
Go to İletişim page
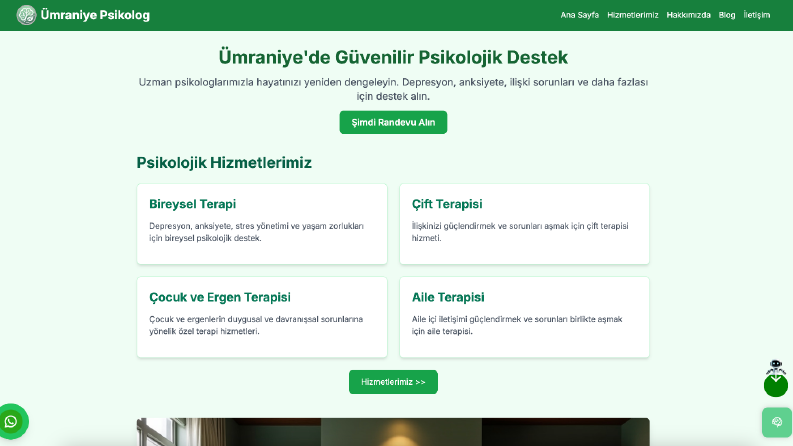pyautogui.click(x=757, y=15)
